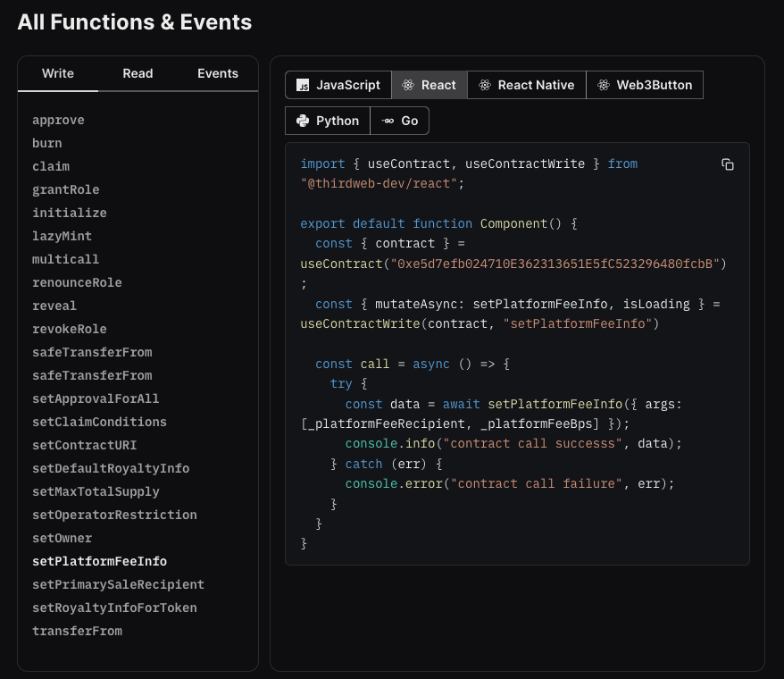Click the "All Functions & Events" heading
The image size is (784, 679).
click(x=135, y=22)
